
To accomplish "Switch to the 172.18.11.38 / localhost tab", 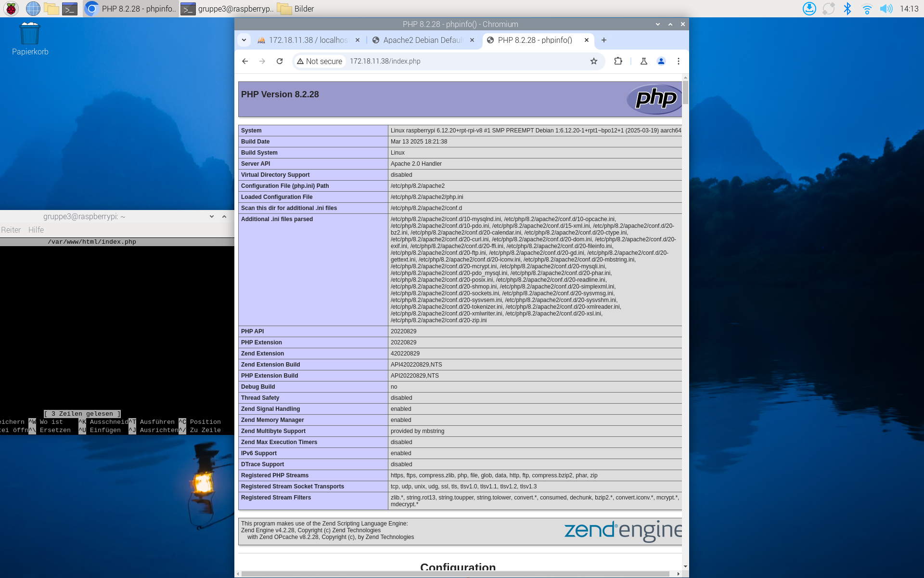I will (x=308, y=40).
